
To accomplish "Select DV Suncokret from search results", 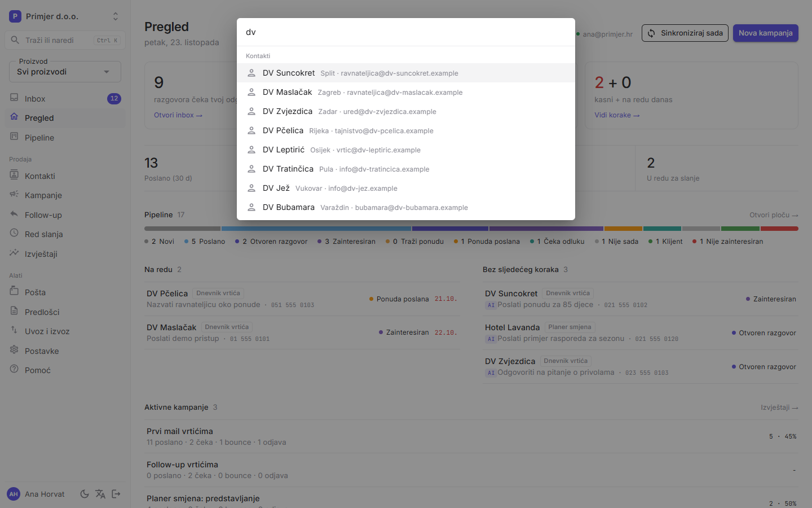I will coord(406,73).
